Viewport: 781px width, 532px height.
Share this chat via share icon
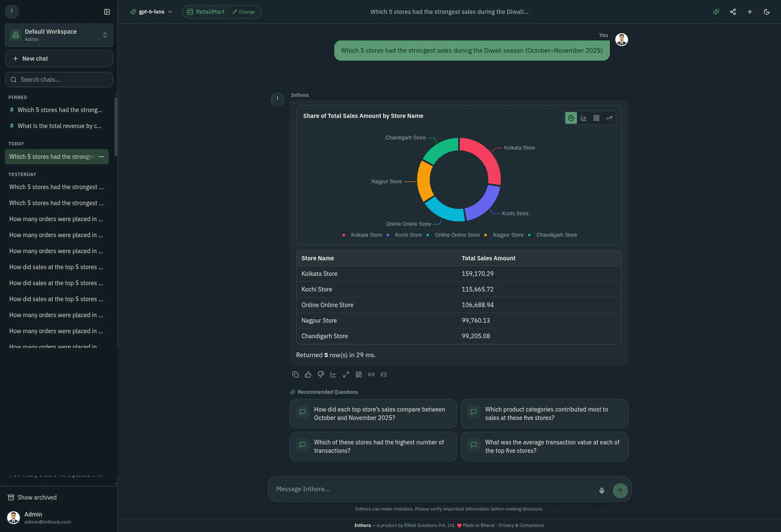pyautogui.click(x=733, y=12)
